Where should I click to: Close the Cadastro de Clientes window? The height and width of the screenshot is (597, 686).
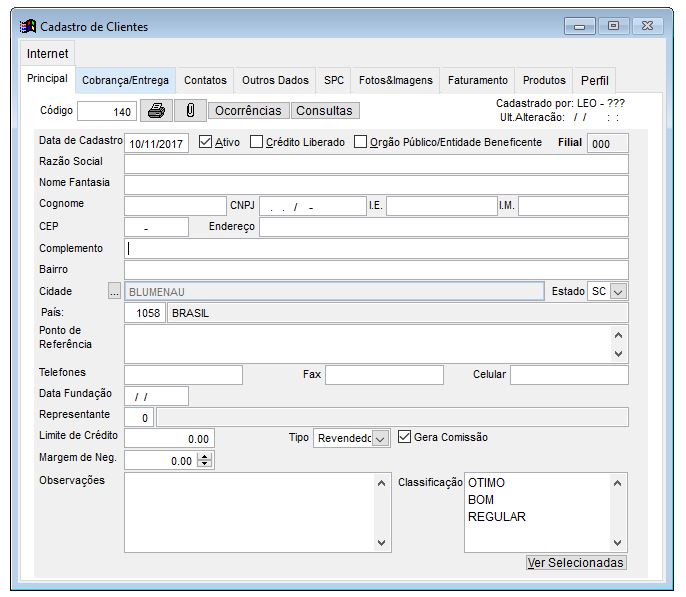[647, 26]
